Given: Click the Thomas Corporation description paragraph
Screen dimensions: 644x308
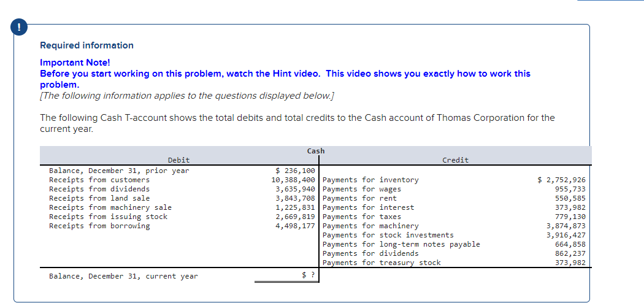Looking at the screenshot, I should tap(297, 123).
